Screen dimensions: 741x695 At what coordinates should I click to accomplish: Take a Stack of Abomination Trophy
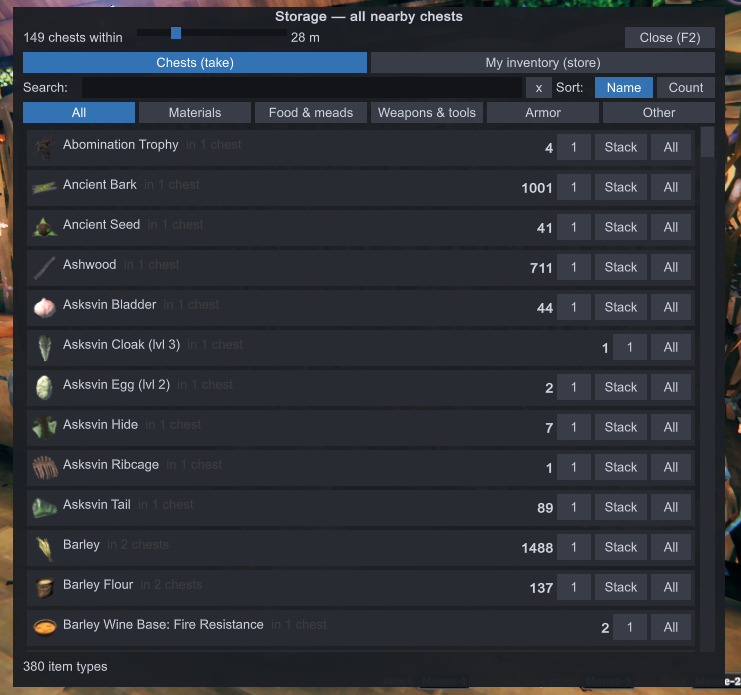(620, 147)
